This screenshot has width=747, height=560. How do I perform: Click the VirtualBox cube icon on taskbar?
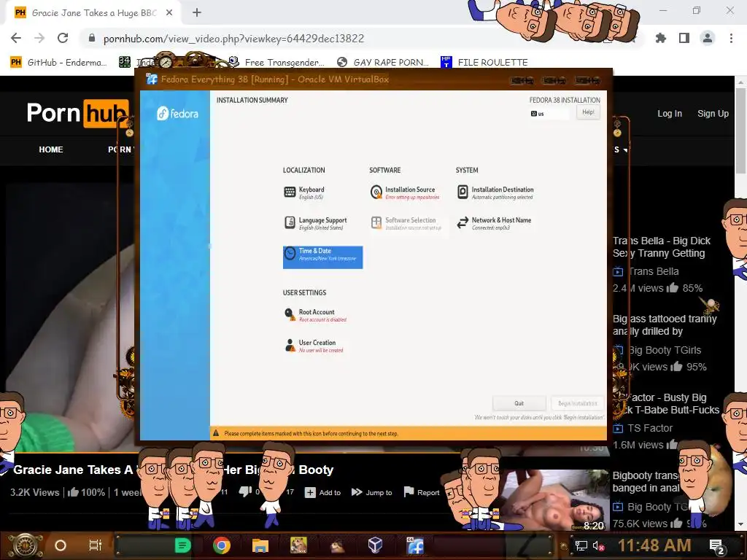[x=376, y=545]
